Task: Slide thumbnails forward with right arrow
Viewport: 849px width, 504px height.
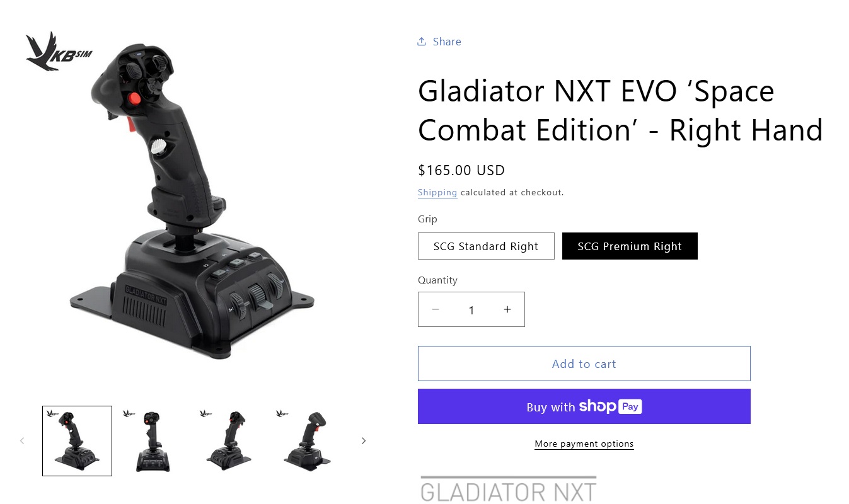Action: pos(363,441)
